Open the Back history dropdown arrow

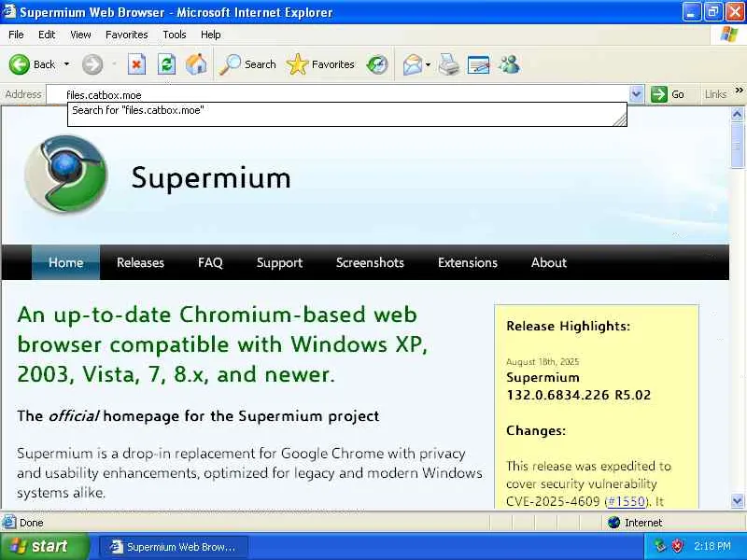point(66,64)
